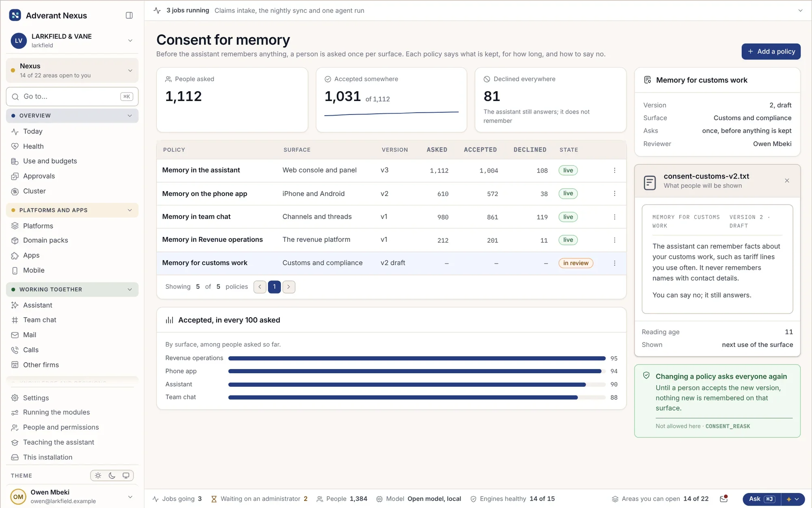The image size is (812, 508).
Task: Collapse the sidebar with the panel icon
Action: click(129, 15)
